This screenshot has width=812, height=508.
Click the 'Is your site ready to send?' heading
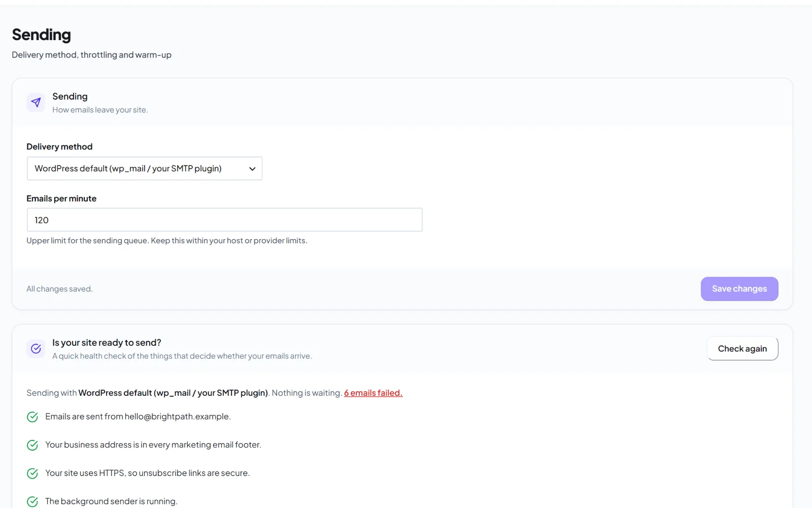pyautogui.click(x=107, y=343)
